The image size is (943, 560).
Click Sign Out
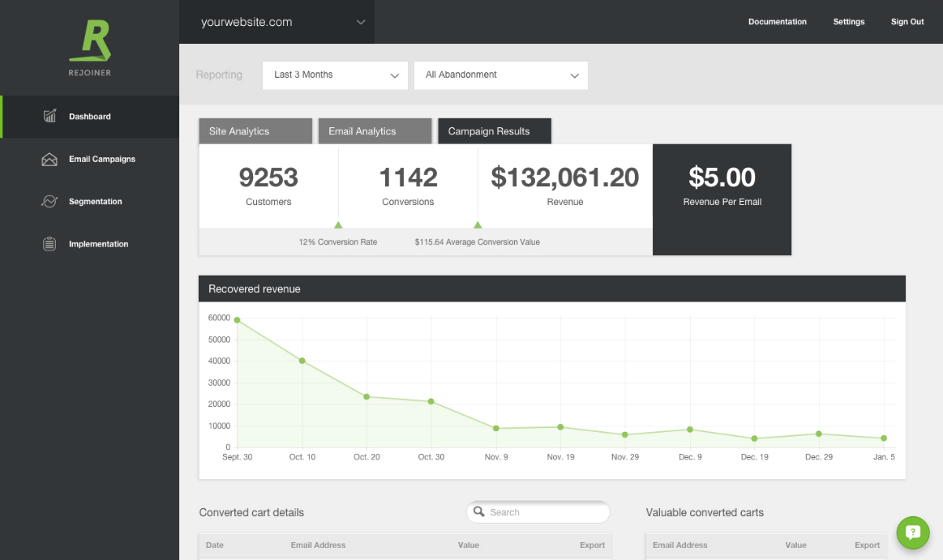pyautogui.click(x=907, y=22)
